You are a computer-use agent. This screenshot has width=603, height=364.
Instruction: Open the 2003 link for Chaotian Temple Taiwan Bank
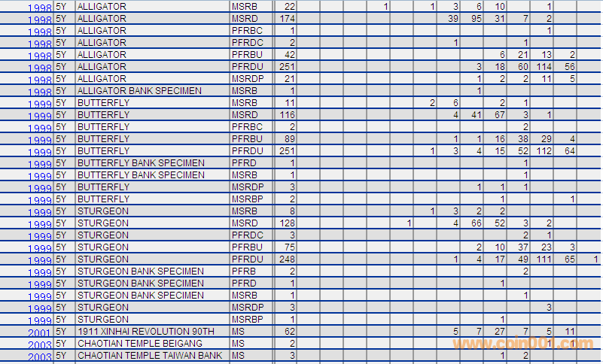pyautogui.click(x=40, y=357)
